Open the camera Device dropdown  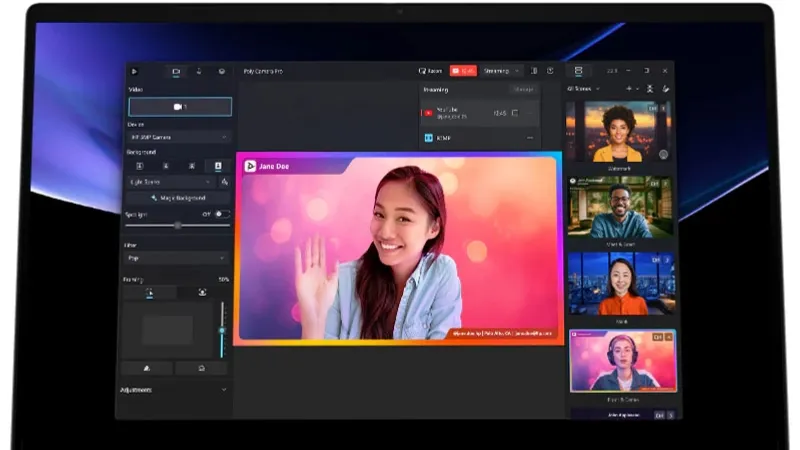pos(179,137)
